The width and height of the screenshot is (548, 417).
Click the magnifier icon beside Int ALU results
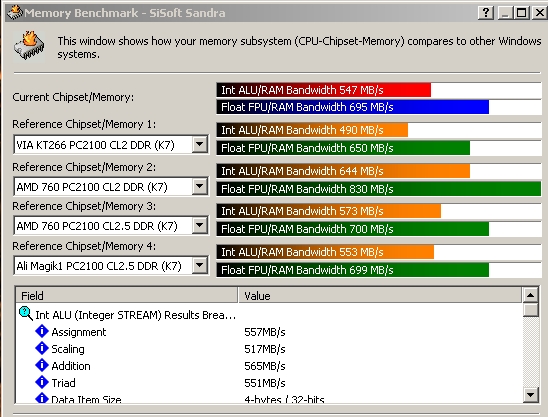point(26,314)
